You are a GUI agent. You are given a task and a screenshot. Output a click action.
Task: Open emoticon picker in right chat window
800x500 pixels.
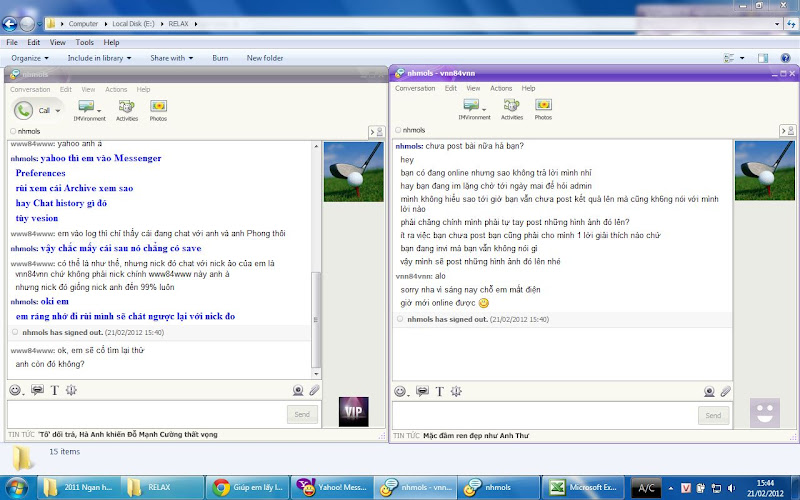[400, 391]
